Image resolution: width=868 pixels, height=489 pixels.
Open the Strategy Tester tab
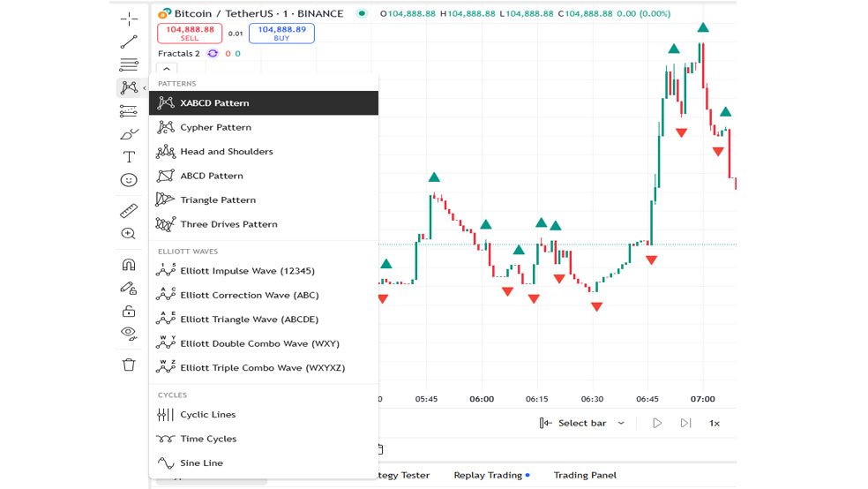click(404, 475)
